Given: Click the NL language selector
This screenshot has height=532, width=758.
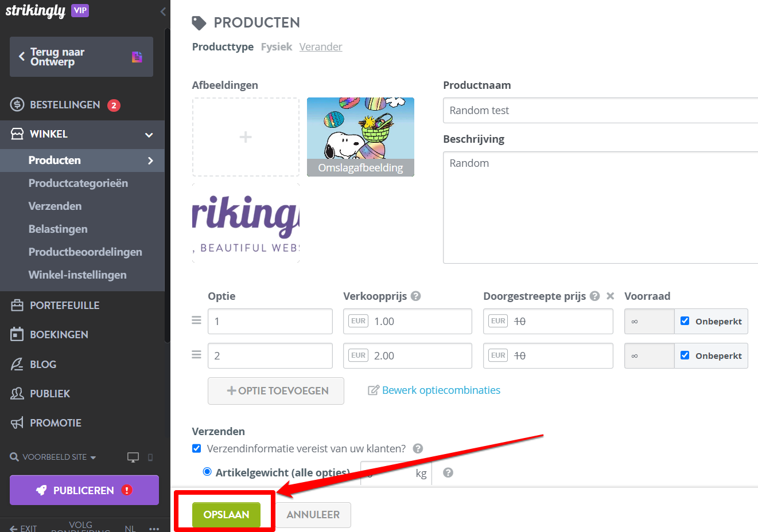Looking at the screenshot, I should [130, 529].
